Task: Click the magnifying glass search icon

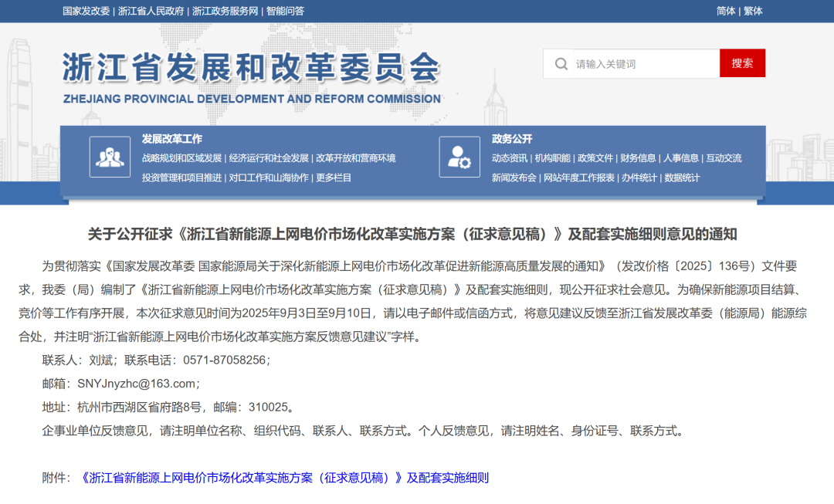Action: (561, 63)
